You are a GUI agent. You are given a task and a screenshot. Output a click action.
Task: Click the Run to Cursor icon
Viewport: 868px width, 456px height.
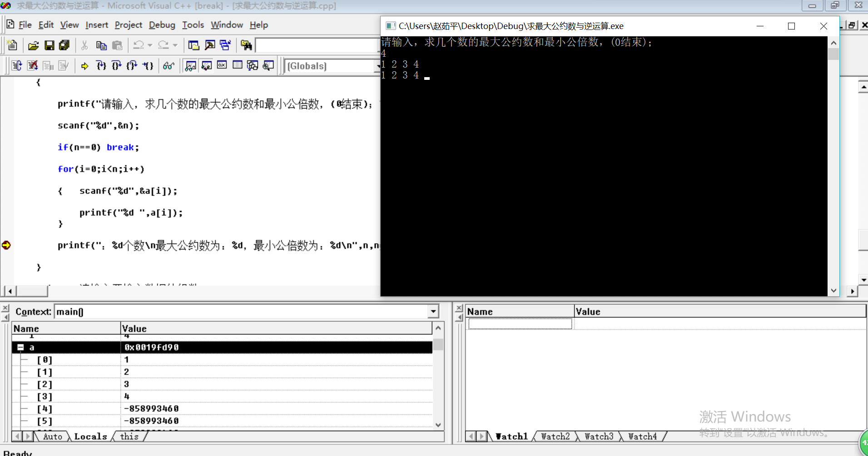click(x=148, y=66)
